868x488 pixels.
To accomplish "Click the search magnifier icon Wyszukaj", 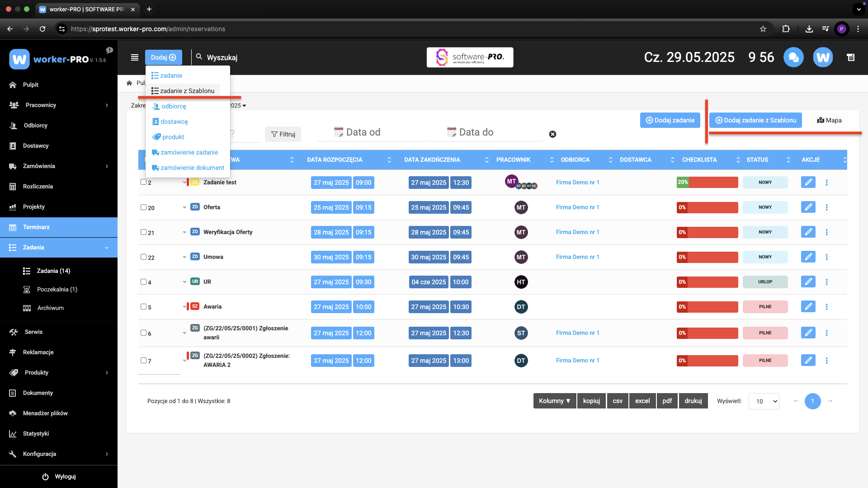I will [x=199, y=57].
